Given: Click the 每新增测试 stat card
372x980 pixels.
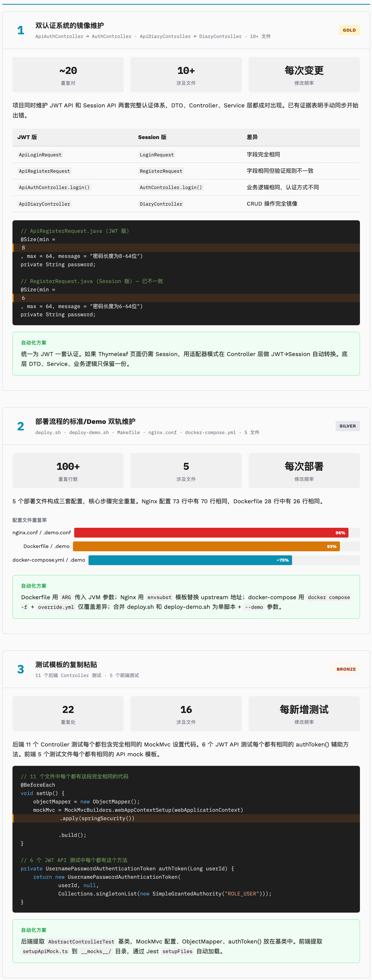Looking at the screenshot, I should pyautogui.click(x=304, y=714).
